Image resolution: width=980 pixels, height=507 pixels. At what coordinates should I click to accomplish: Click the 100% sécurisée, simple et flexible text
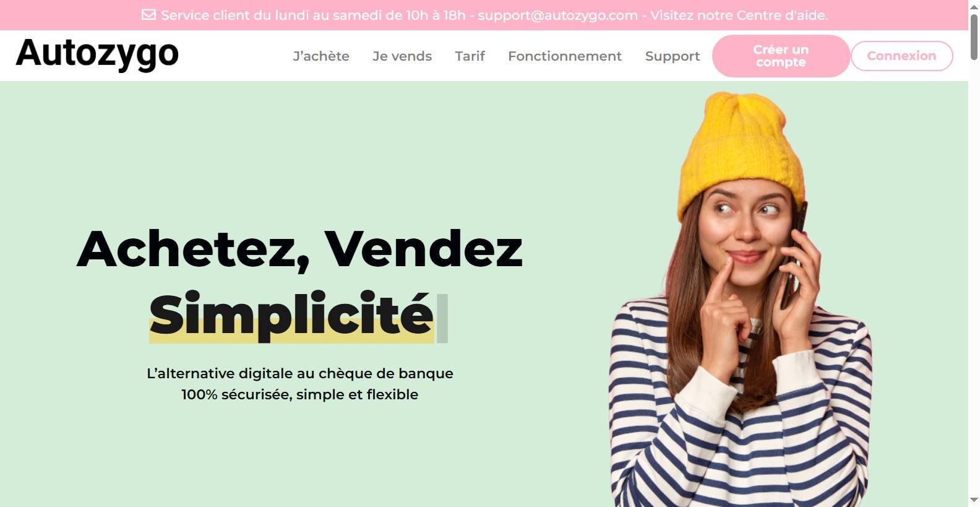click(299, 394)
